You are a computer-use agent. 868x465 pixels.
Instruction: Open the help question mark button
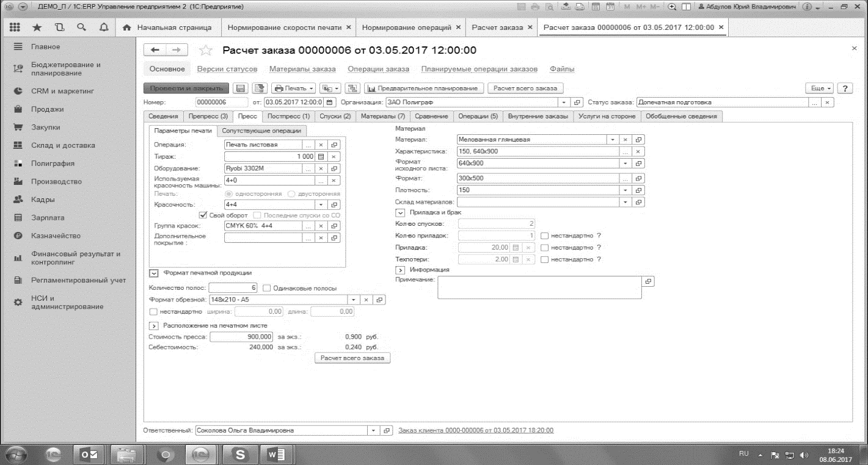845,88
